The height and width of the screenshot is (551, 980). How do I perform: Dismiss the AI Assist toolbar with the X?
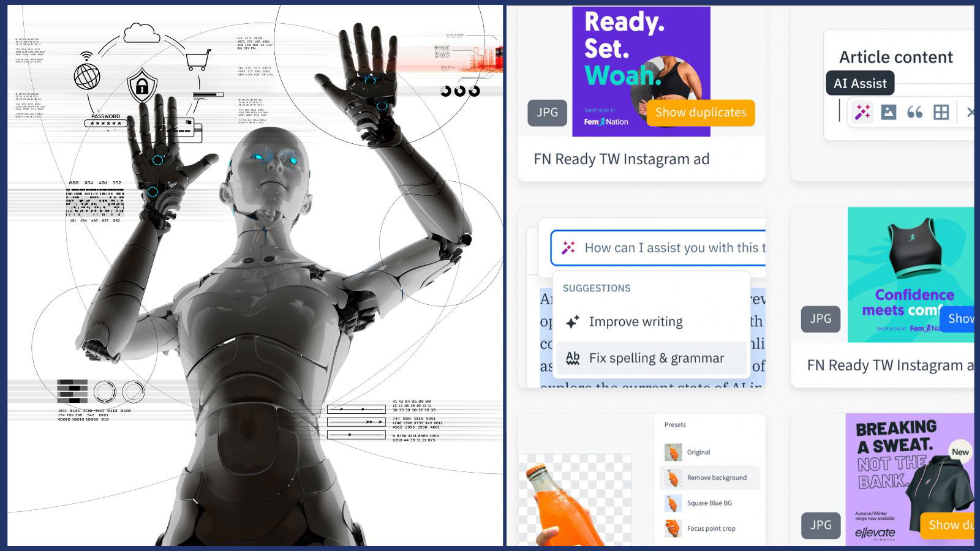click(971, 113)
